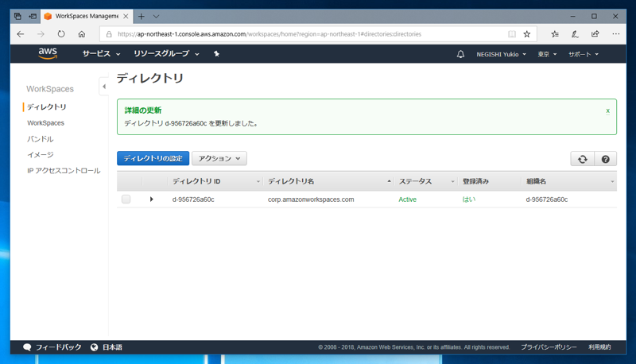Click the Active status cell
Viewport: 636px width, 364px height.
[407, 199]
